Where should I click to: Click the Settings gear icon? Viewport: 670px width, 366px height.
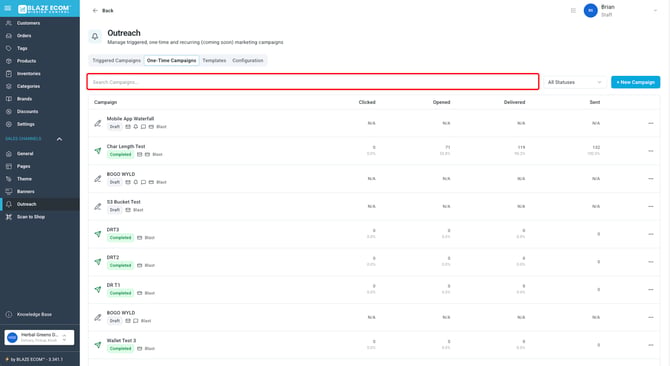click(9, 124)
